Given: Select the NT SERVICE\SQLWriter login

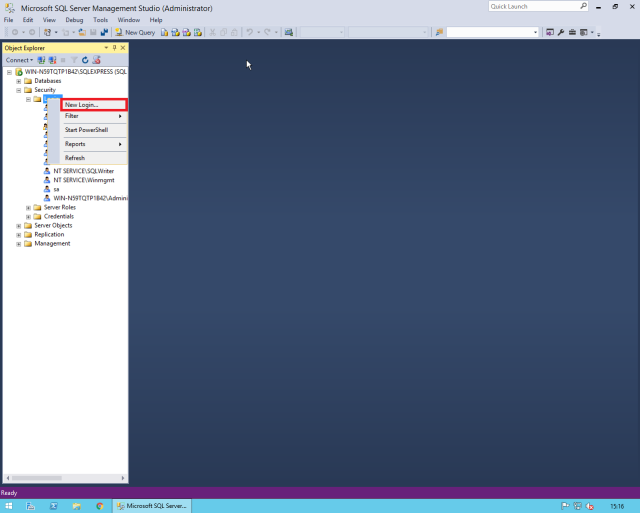Looking at the screenshot, I should (83, 171).
